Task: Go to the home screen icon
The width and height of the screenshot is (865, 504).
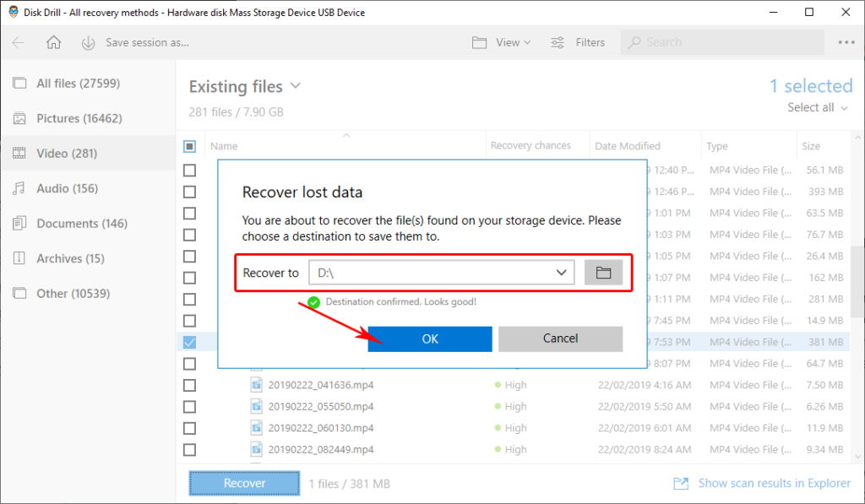Action: tap(53, 43)
